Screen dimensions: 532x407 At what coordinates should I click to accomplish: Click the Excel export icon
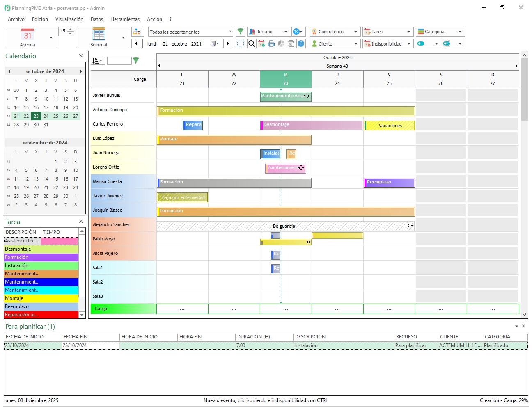[291, 43]
